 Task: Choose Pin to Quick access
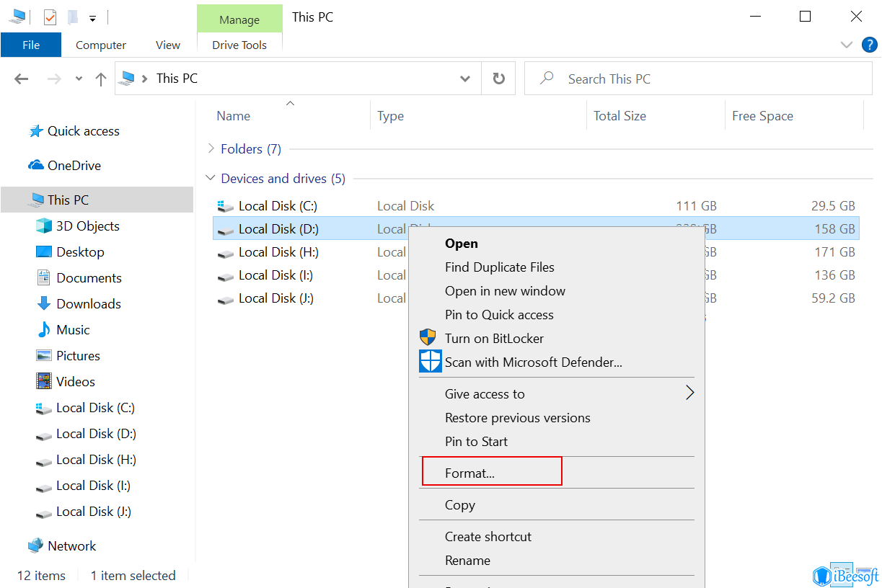pyautogui.click(x=499, y=315)
